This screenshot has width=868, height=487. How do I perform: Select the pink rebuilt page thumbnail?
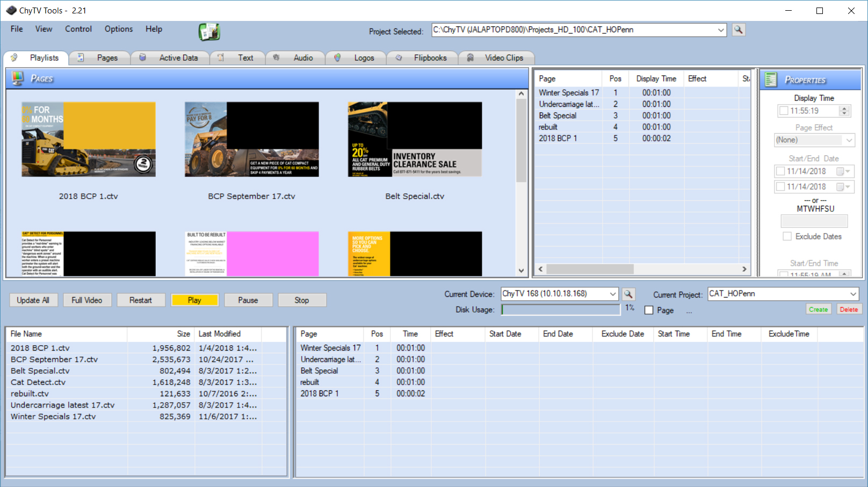[x=252, y=254]
